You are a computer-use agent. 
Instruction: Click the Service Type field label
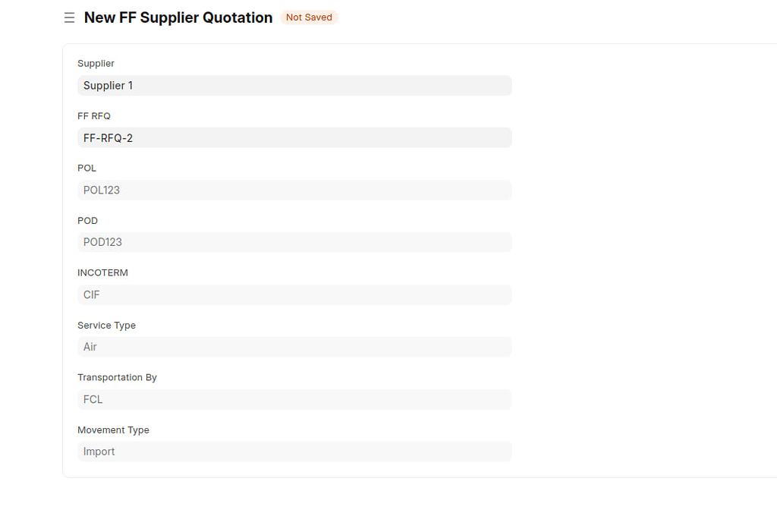106,325
